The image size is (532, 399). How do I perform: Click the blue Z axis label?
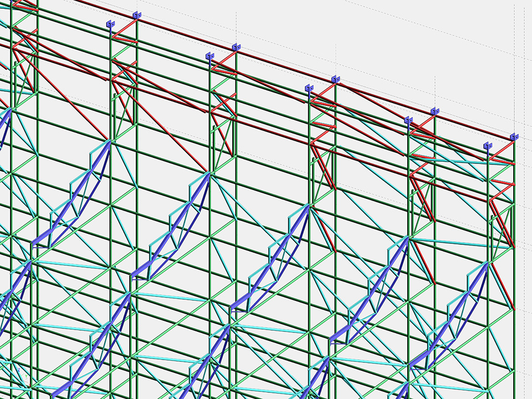pos(18,369)
